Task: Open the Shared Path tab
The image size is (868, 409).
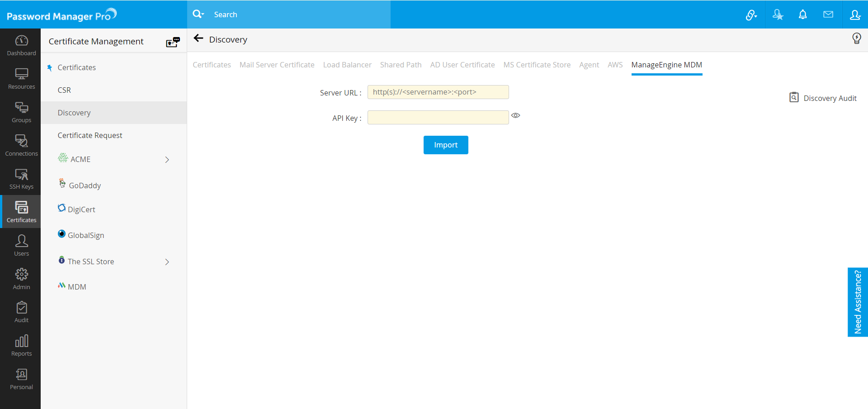Action: coord(401,65)
